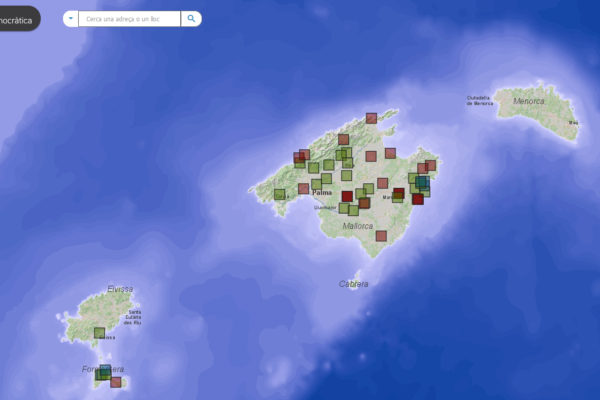Click the Llucmajor town label
The width and height of the screenshot is (600, 400).
point(325,207)
